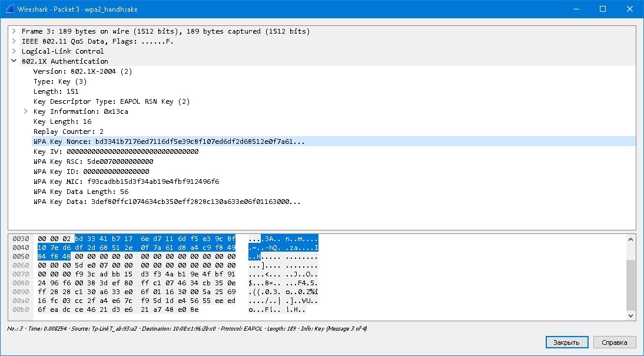This screenshot has width=644, height=356.
Task: Select the Version: 802.1X-2004 (2) line
Action: [x=82, y=71]
